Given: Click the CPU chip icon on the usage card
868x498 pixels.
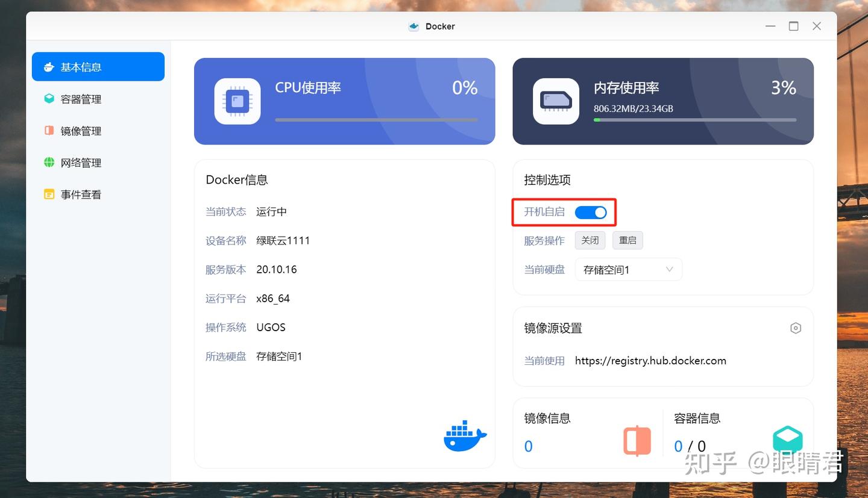Looking at the screenshot, I should (237, 101).
